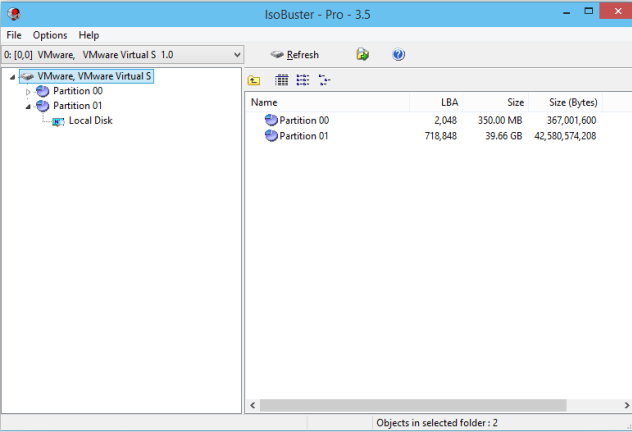Sort by the Size (Bytes) column header
Viewport: 632px width, 432px height.
565,102
